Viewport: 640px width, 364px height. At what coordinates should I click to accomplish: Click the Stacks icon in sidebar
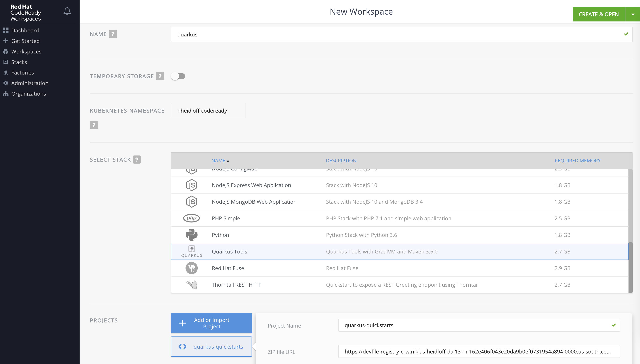coord(5,62)
